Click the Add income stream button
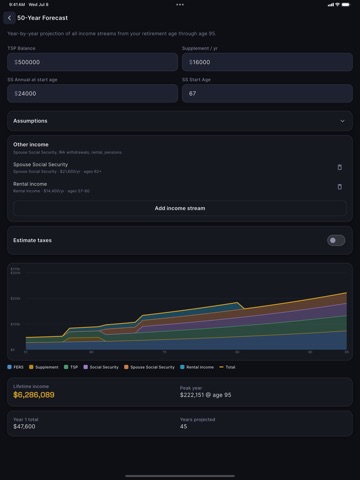Screen dimensions: 360x480 coord(180,208)
